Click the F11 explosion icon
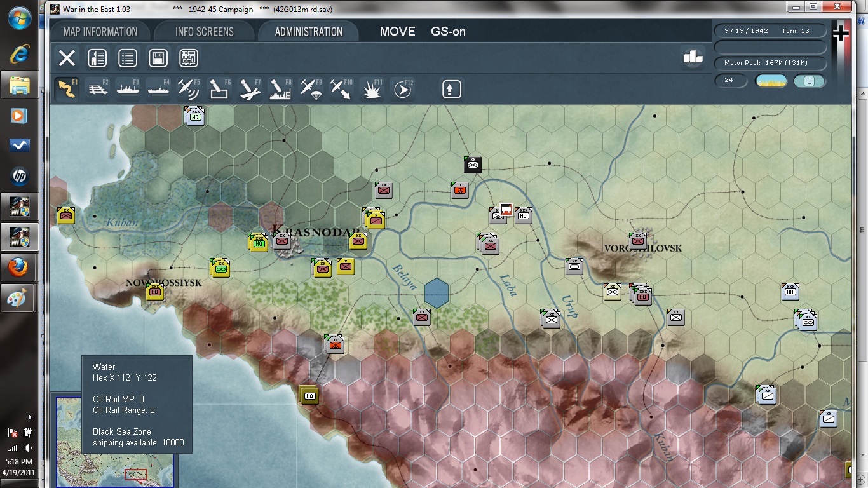 (x=372, y=89)
